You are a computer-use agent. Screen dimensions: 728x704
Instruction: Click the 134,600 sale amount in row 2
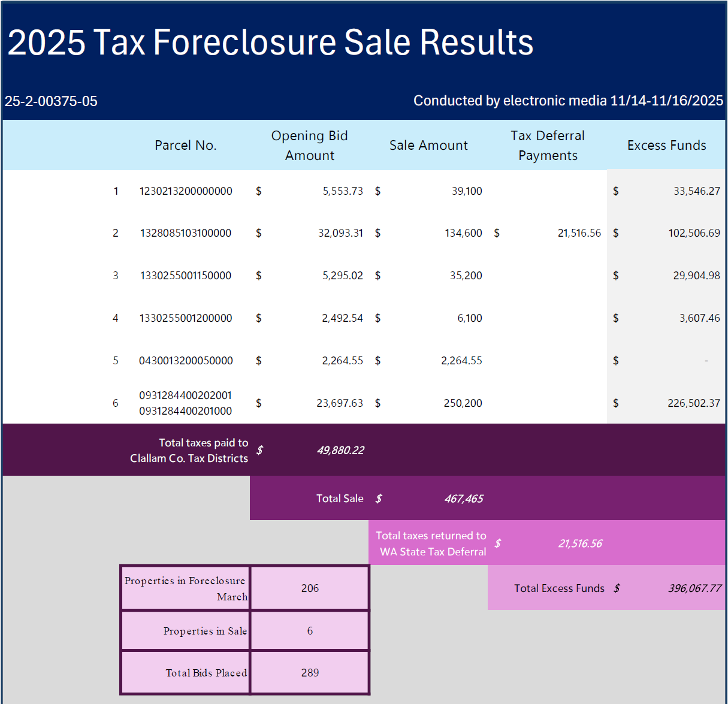462,232
